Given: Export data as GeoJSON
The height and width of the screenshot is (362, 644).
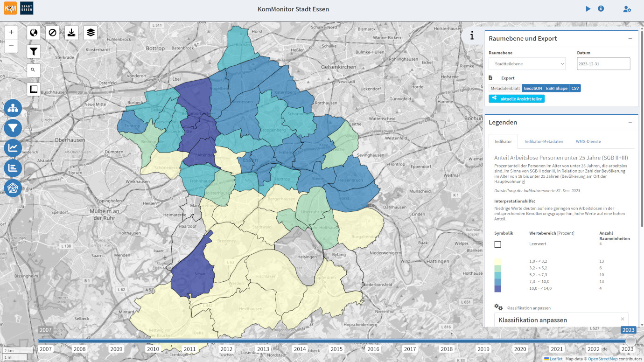Looking at the screenshot, I should pyautogui.click(x=533, y=88).
